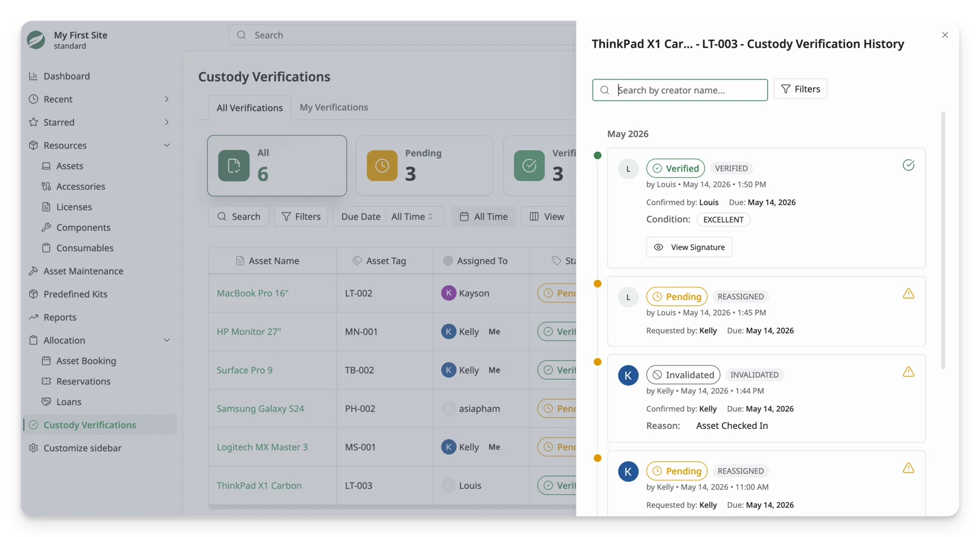Open Licenses in the sidebar
Viewport: 980px width, 537px height.
74,207
